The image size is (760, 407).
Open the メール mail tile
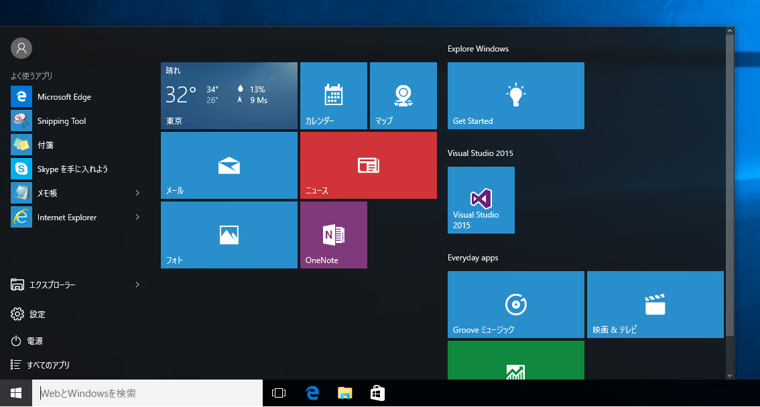click(x=229, y=165)
